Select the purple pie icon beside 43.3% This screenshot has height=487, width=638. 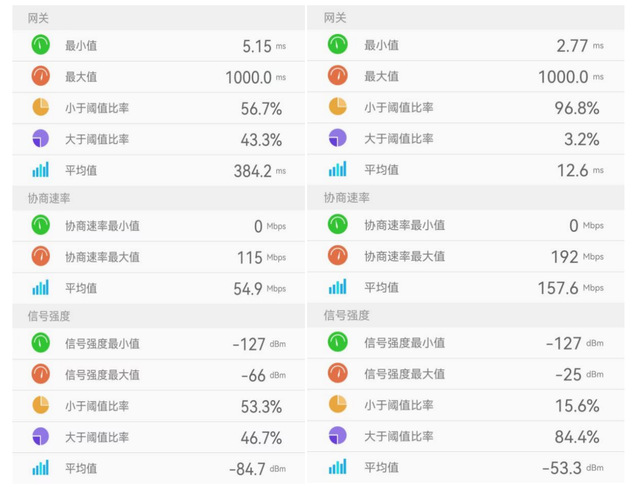pyautogui.click(x=40, y=138)
